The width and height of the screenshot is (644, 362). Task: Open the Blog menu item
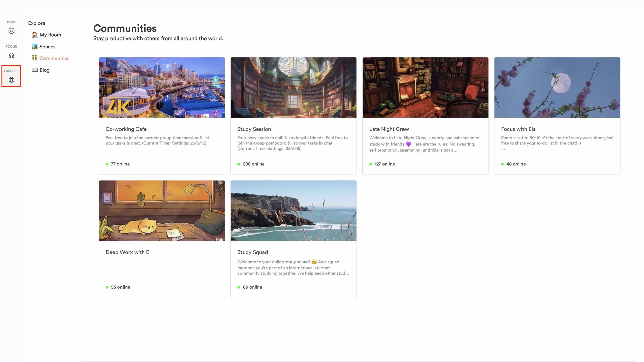tap(44, 70)
